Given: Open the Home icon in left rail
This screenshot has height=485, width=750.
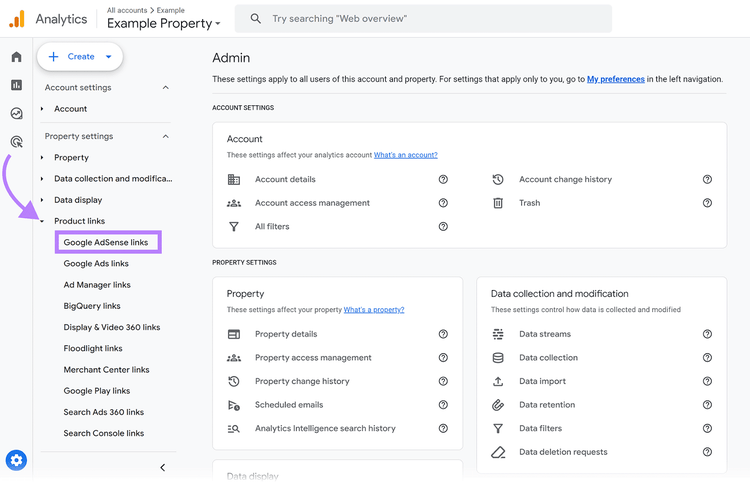Looking at the screenshot, I should (x=16, y=57).
